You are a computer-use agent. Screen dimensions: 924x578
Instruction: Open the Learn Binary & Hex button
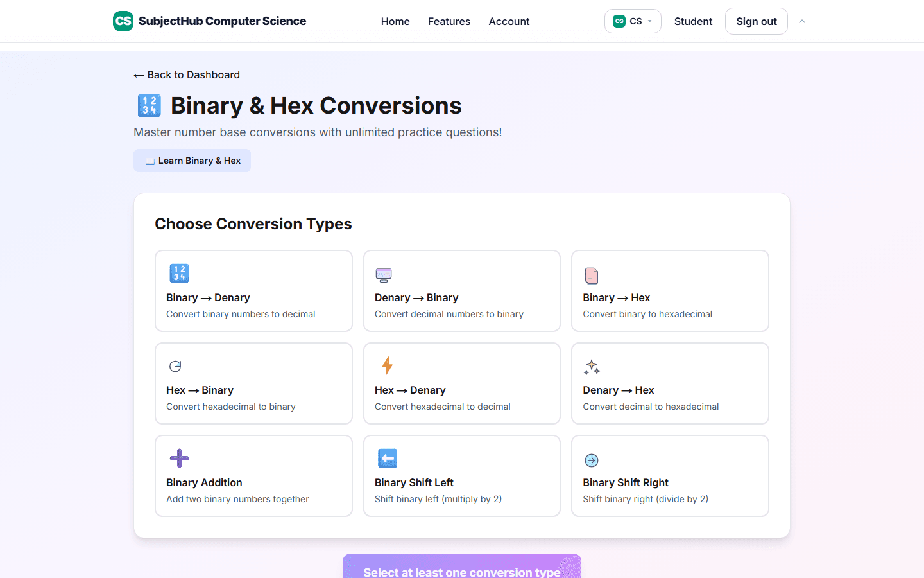point(192,161)
